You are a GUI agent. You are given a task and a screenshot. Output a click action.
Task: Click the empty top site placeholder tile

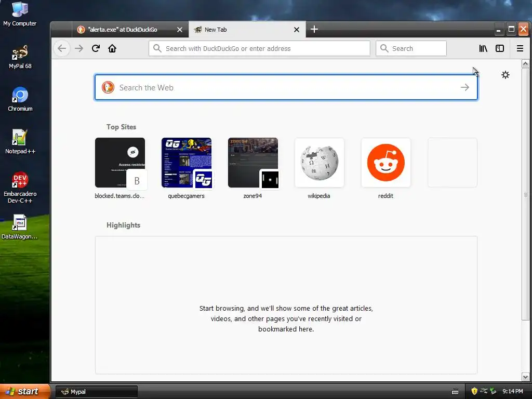click(x=453, y=163)
